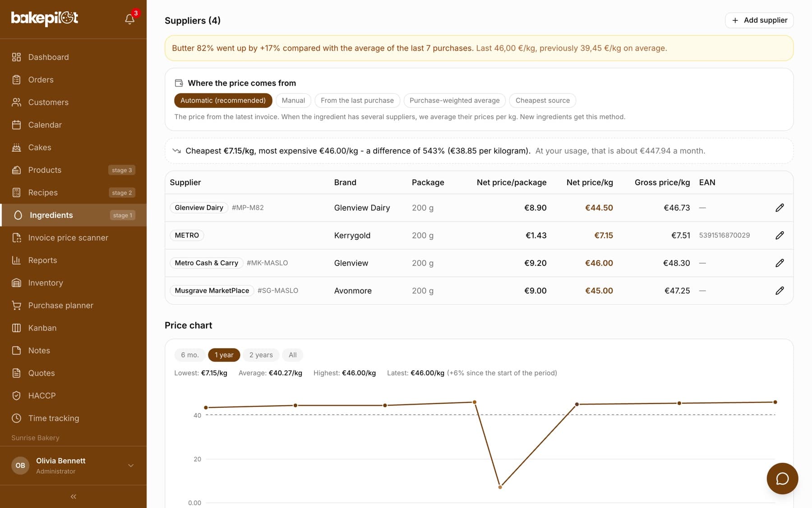Click the Reports chart icon
This screenshot has width=812, height=508.
pos(17,260)
